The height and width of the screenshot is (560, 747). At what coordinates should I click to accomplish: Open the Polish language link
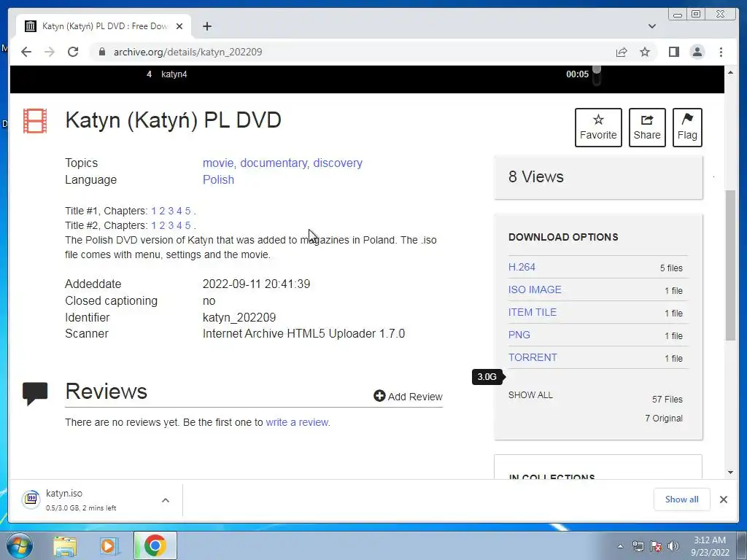point(218,179)
